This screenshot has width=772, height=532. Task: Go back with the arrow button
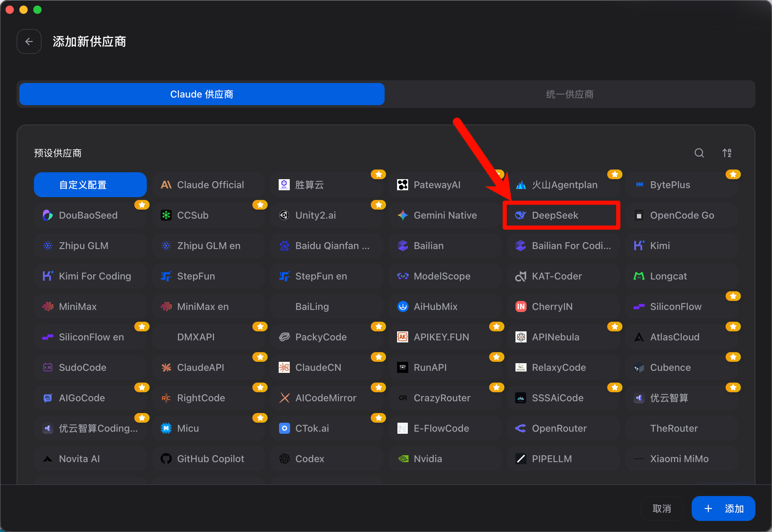click(29, 42)
